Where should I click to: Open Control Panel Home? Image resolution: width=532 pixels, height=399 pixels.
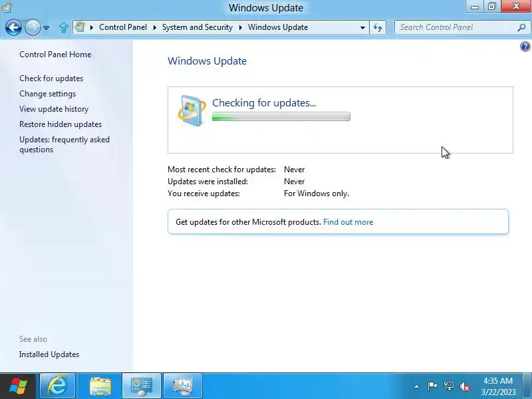coord(55,55)
